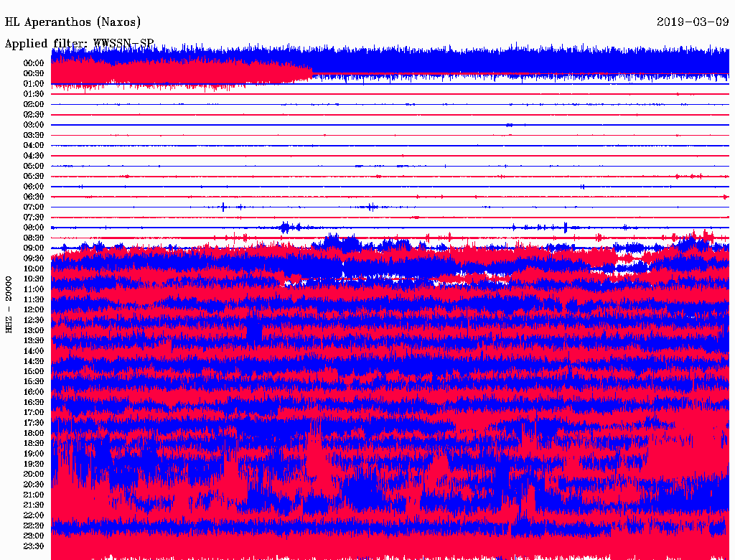735x560 pixels.
Task: Pick the 09:30 time label
Action: pos(34,258)
